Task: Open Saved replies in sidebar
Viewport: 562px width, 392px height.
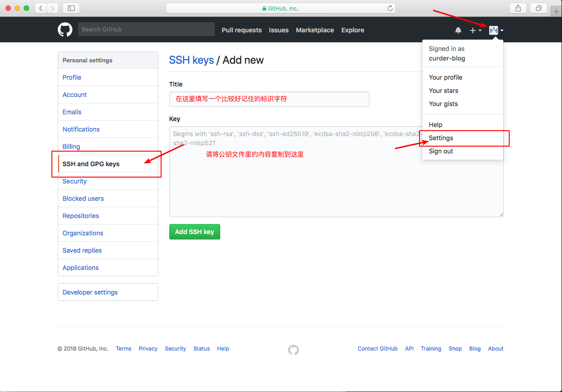Action: 108,250
